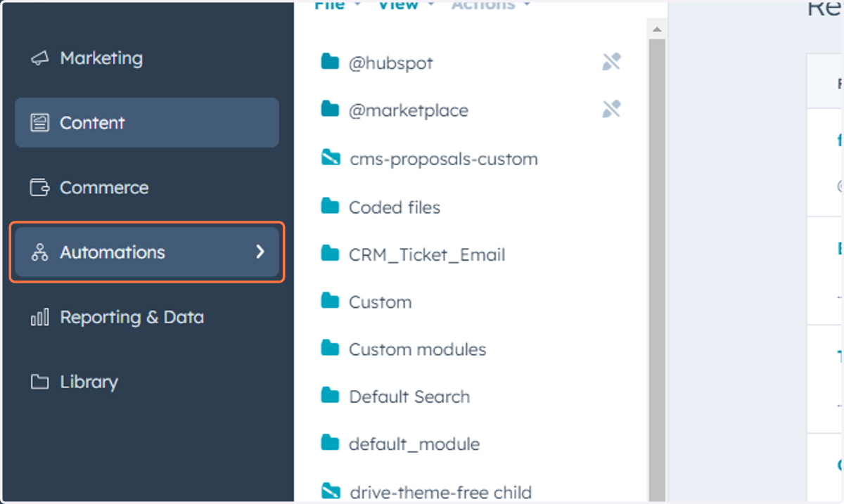
Task: Click the Coded files folder icon
Action: pos(330,206)
